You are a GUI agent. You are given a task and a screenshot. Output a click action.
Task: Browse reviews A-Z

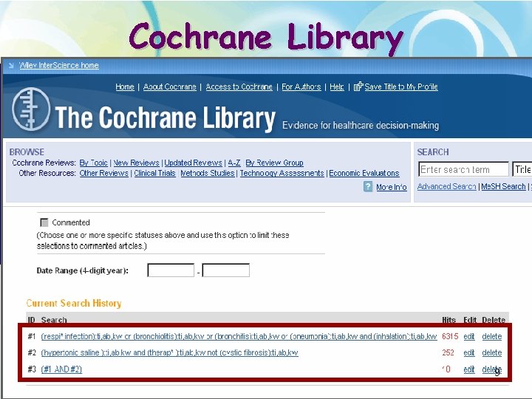(234, 163)
